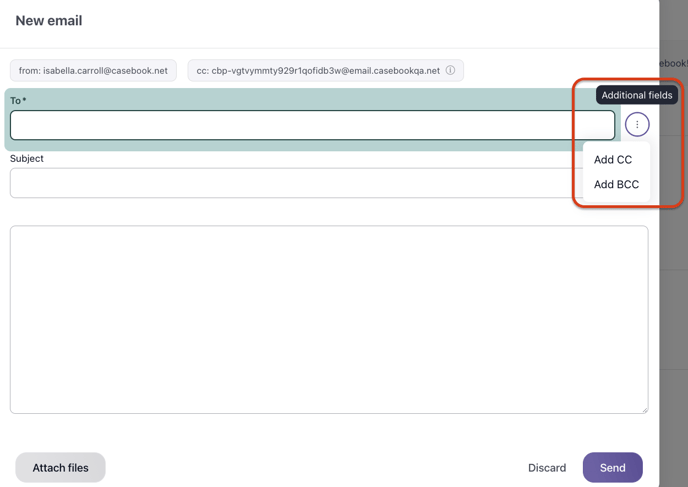Click into the Subject input box

[x=295, y=183]
